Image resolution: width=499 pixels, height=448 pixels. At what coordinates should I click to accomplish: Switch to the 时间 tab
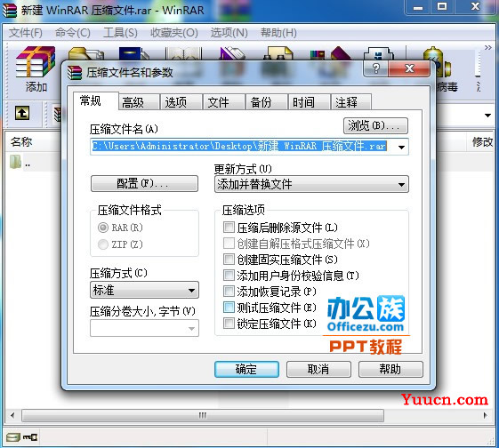(310, 102)
